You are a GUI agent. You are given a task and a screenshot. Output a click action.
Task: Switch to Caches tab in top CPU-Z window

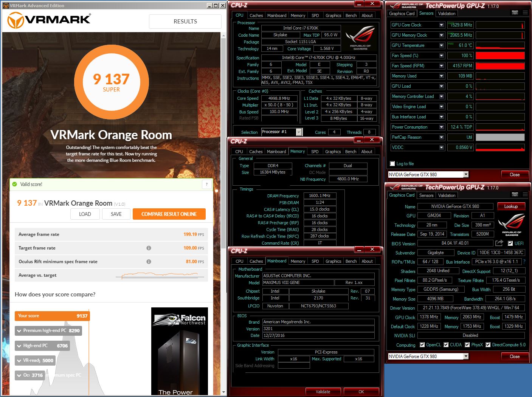point(256,16)
